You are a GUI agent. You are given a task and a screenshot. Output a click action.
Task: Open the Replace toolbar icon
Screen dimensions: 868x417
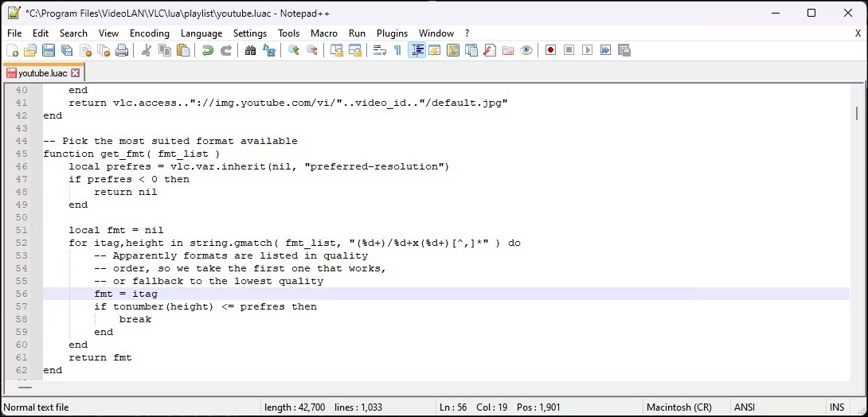pyautogui.click(x=269, y=50)
